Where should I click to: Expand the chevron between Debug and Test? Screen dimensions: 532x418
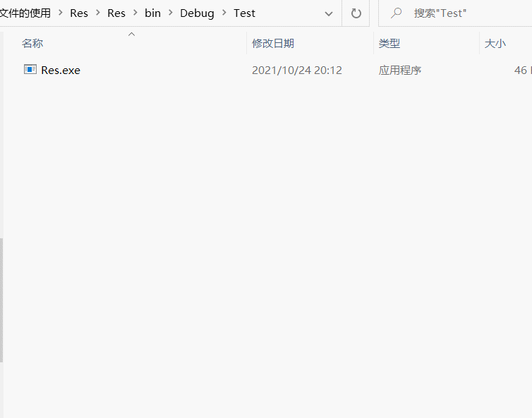tap(224, 13)
